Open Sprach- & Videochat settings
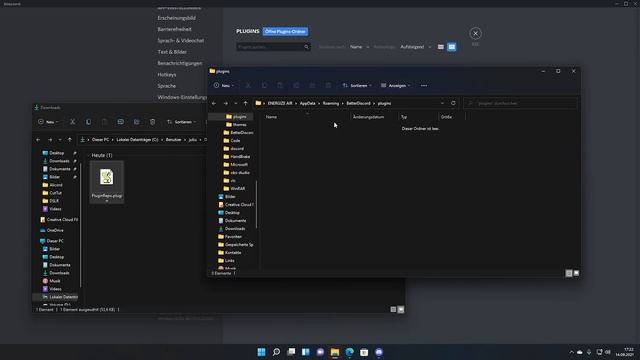640x360 pixels. click(180, 41)
